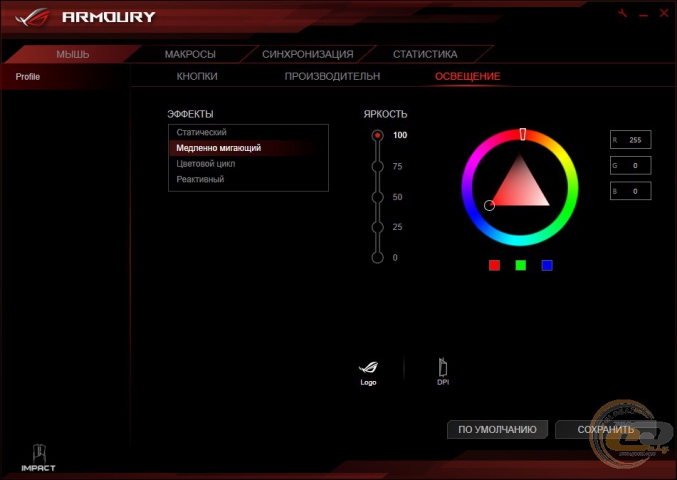Image resolution: width=677 pixels, height=480 pixels.
Task: Click the ROG logo in title bar
Action: [x=32, y=17]
